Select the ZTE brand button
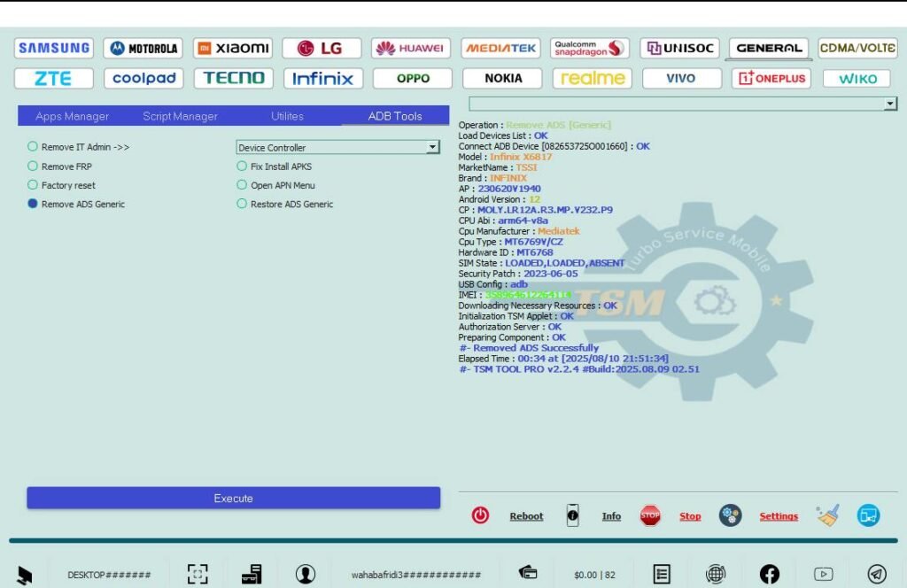This screenshot has width=907, height=588. click(x=54, y=78)
